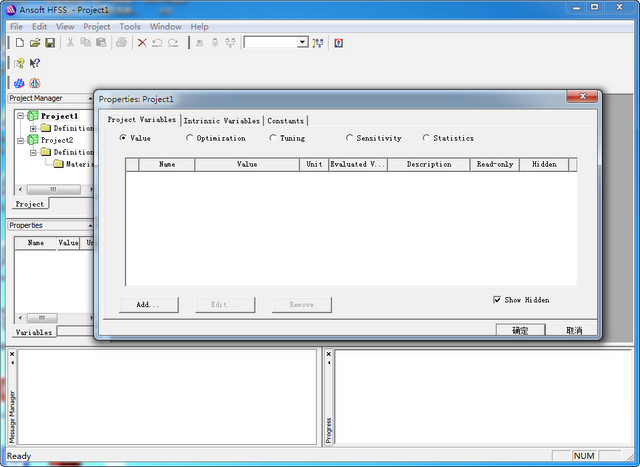This screenshot has width=640, height=467.
Task: Click the Properties panel horizontal scrollbar thumb
Action: pyautogui.click(x=42, y=318)
